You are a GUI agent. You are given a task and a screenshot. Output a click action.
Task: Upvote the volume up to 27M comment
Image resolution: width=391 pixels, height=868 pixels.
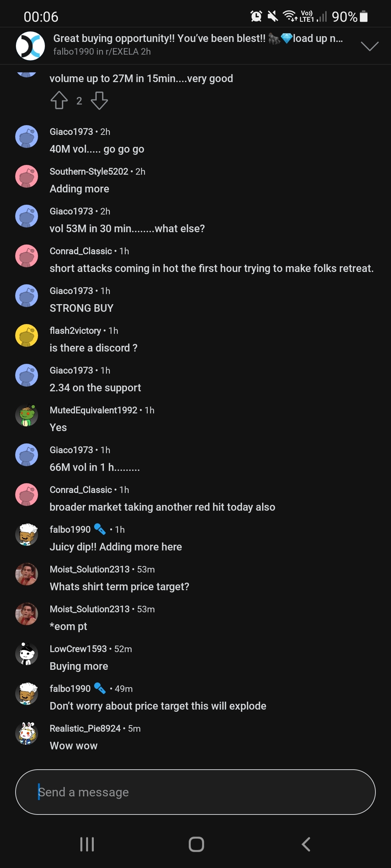59,100
